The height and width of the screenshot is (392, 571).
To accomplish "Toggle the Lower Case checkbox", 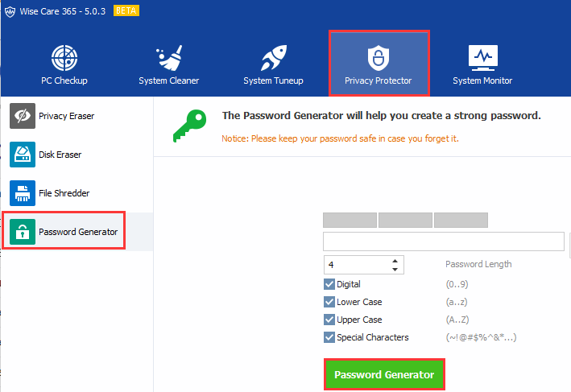I will [329, 302].
